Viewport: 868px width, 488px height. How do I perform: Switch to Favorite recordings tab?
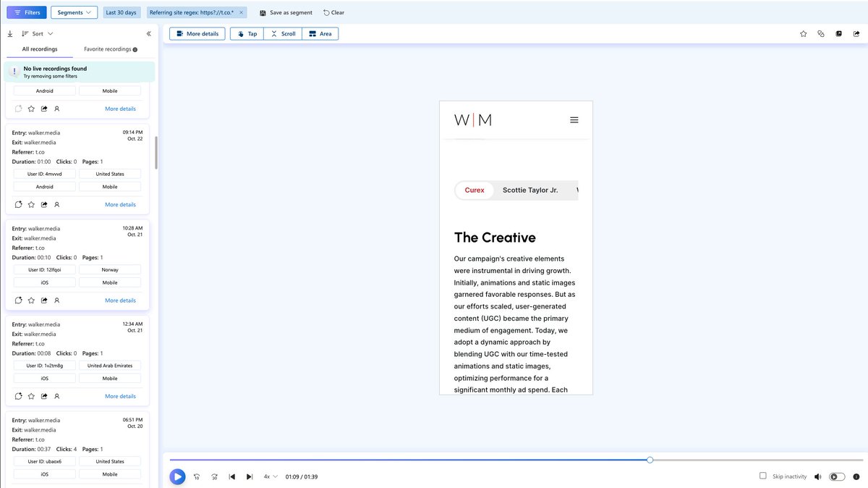111,49
